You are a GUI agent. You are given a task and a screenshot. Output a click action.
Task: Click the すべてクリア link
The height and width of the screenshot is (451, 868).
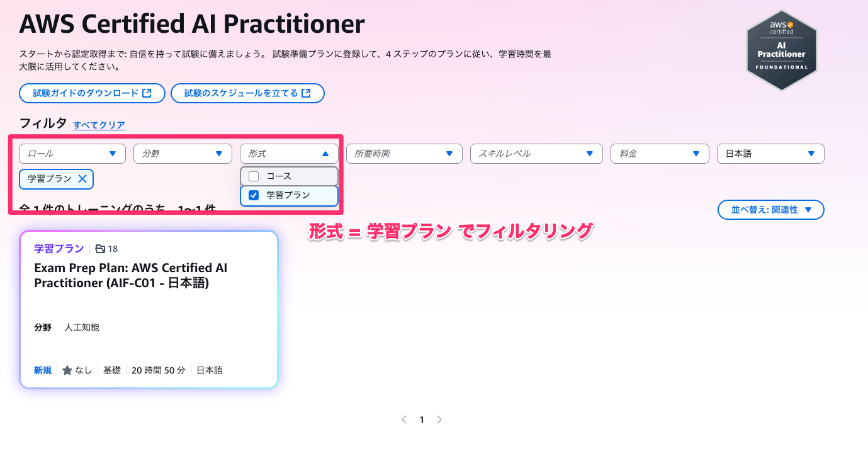coord(99,125)
